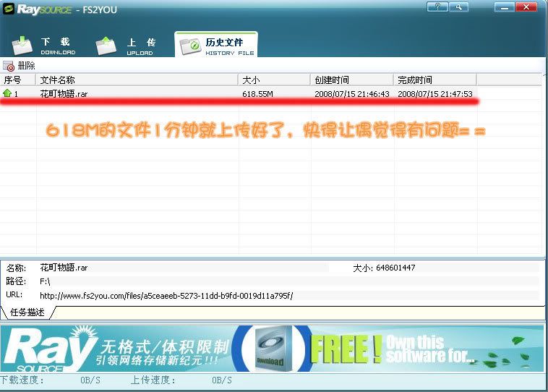548x392 pixels.
Task: Click the green upload arrow icon in row 1
Action: click(x=7, y=94)
